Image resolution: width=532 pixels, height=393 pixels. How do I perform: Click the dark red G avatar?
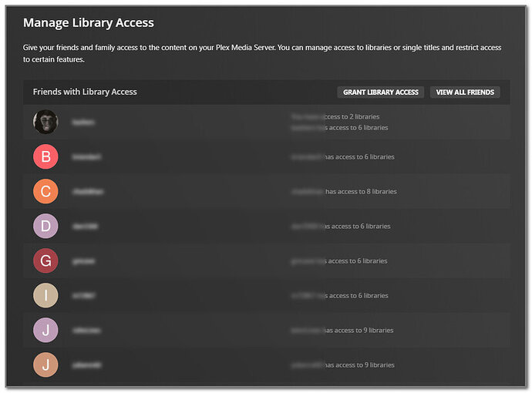tap(45, 260)
